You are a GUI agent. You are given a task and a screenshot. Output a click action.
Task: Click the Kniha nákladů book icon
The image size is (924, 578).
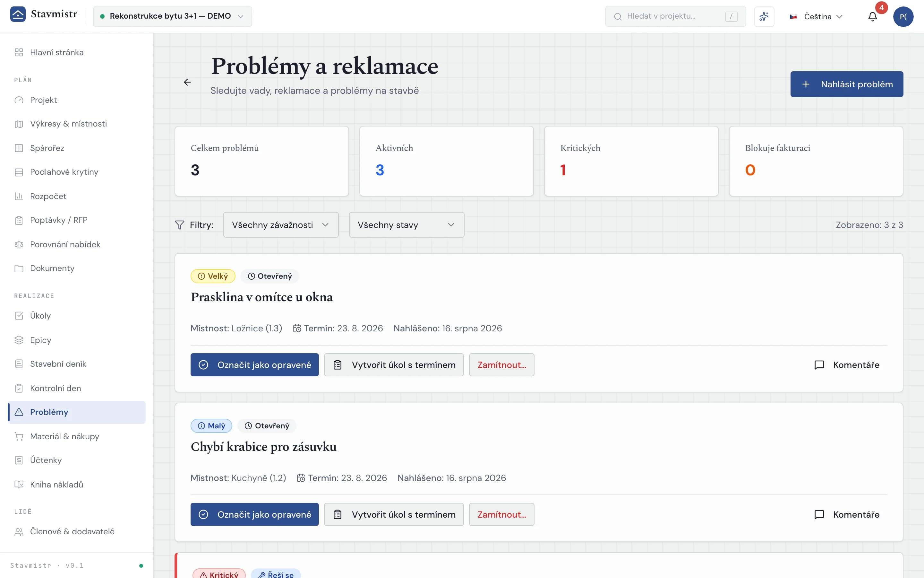pos(19,484)
